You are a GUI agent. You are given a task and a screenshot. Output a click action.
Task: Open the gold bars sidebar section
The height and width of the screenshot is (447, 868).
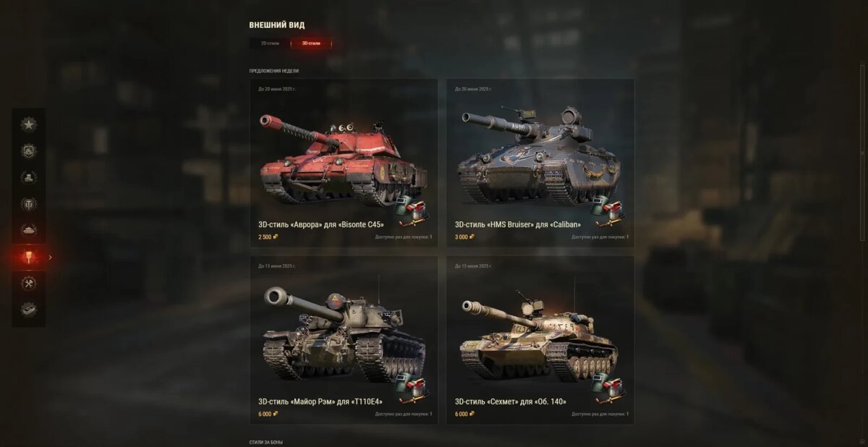pyautogui.click(x=28, y=177)
